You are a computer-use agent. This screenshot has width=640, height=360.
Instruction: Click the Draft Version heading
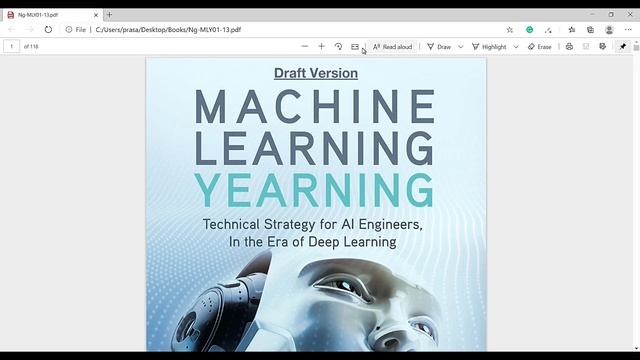point(316,73)
